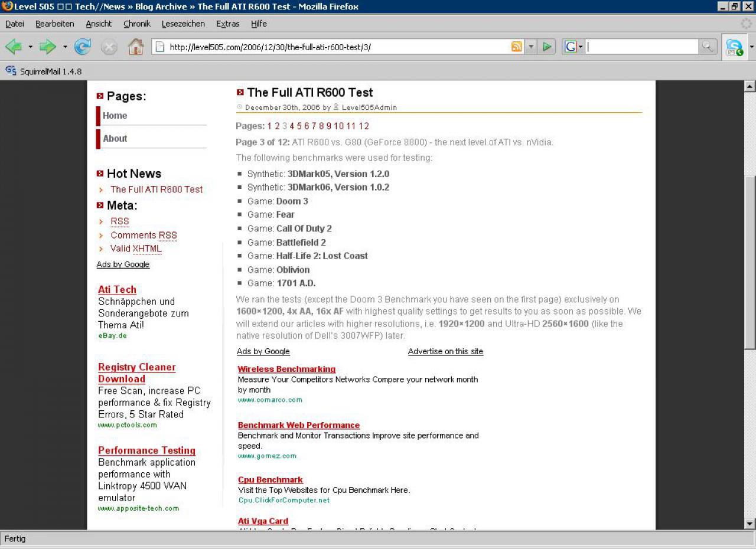The width and height of the screenshot is (756, 549).
Task: Go to article page 1
Action: tap(269, 126)
